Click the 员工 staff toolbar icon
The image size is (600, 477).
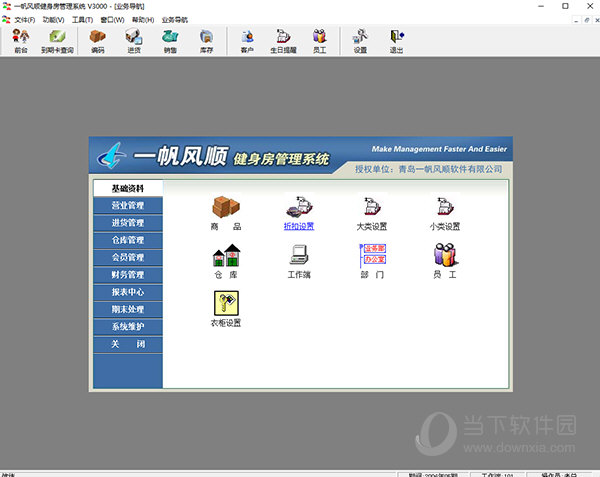pyautogui.click(x=320, y=41)
